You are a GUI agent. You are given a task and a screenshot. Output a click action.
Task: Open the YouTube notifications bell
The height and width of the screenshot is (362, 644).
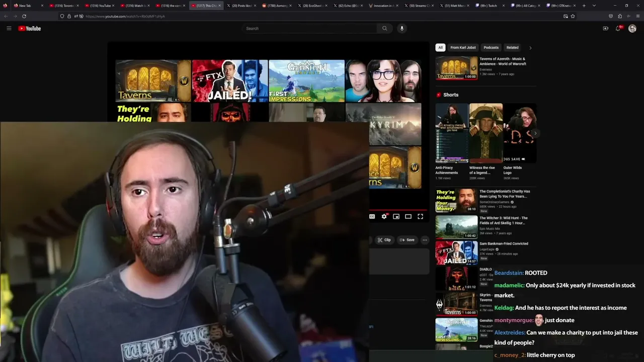pyautogui.click(x=618, y=28)
